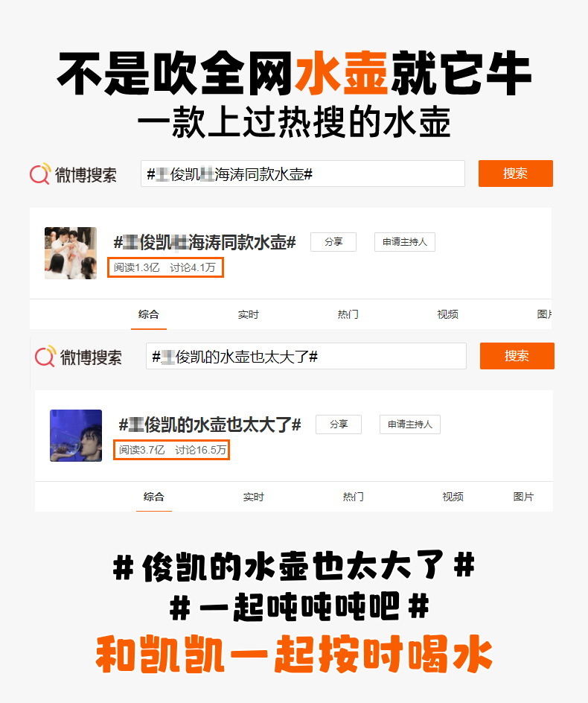Open the 视频 tab in lower results
Viewport: 588px width, 703px height.
[x=453, y=497]
